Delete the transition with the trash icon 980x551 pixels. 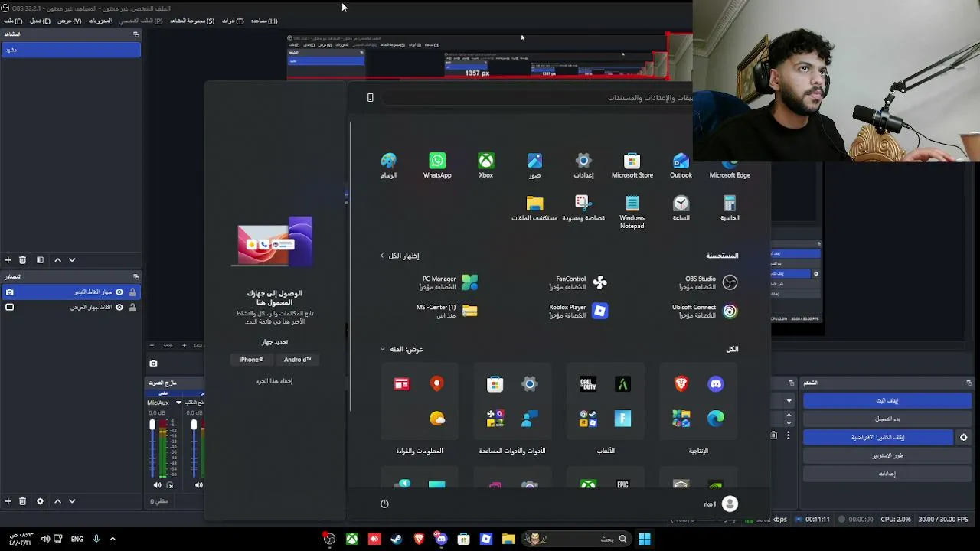(773, 435)
